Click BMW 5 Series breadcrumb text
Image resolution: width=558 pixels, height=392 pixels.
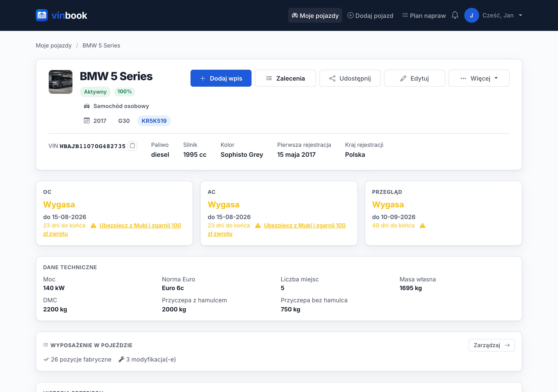tap(101, 46)
